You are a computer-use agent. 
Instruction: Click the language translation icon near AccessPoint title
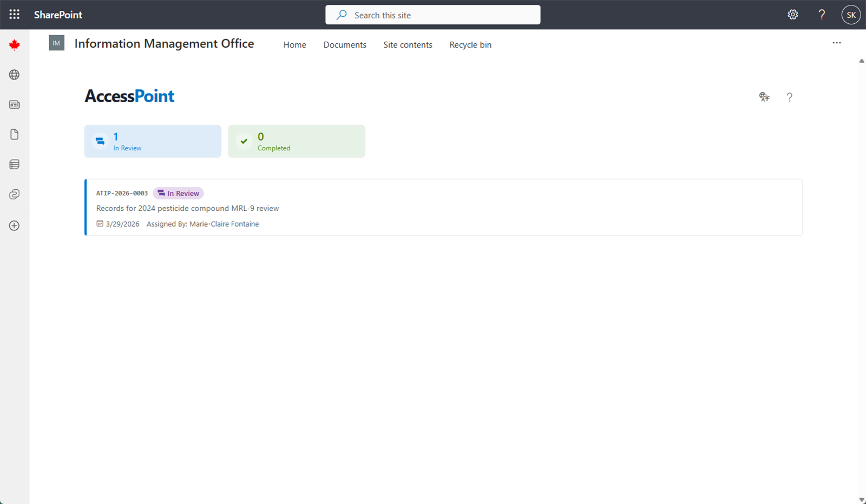pyautogui.click(x=764, y=97)
